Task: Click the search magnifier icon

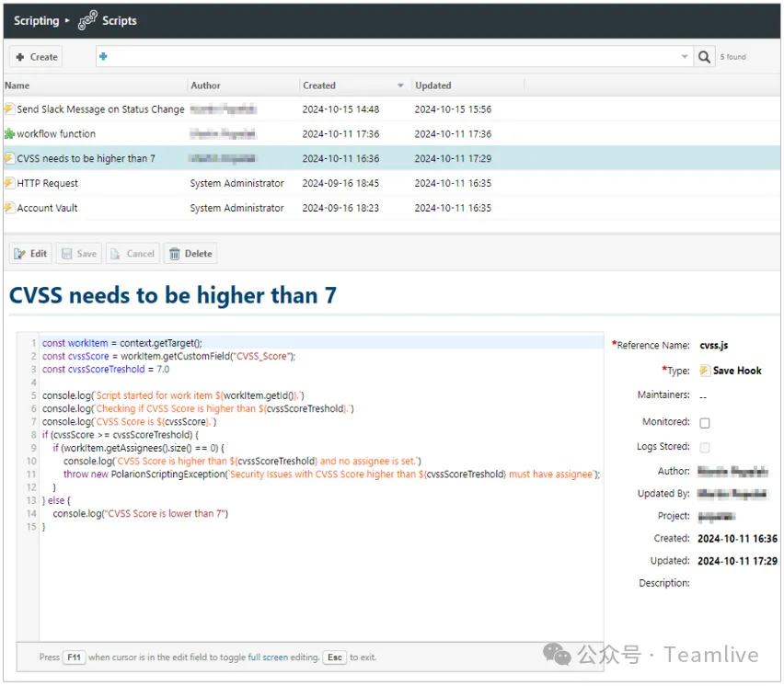Action: coord(704,57)
